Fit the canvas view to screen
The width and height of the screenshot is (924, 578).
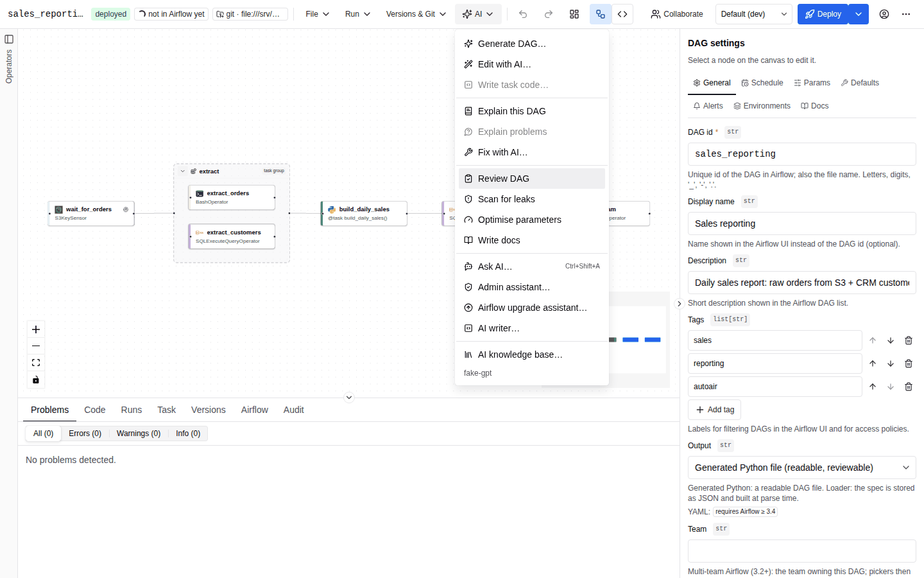(36, 363)
